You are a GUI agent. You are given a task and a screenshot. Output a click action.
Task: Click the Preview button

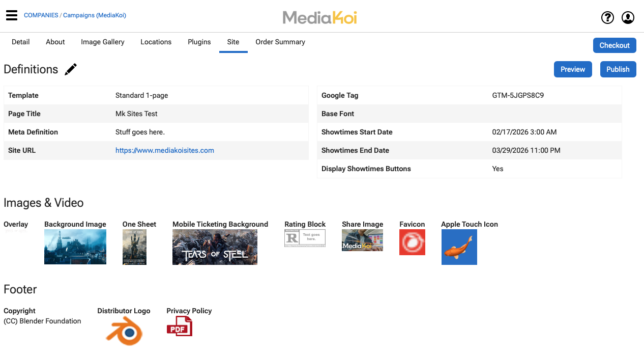tap(573, 69)
